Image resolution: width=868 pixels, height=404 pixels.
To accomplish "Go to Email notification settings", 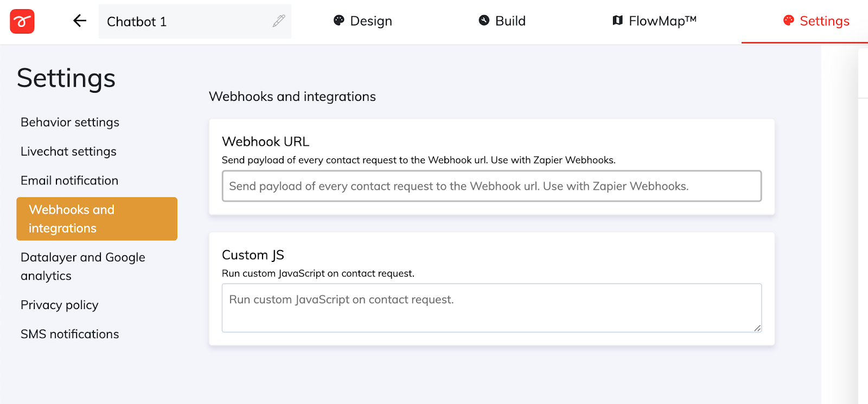I will click(x=69, y=181).
